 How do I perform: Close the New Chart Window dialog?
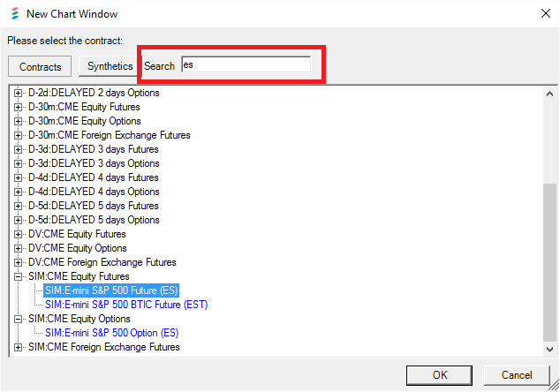coord(541,14)
